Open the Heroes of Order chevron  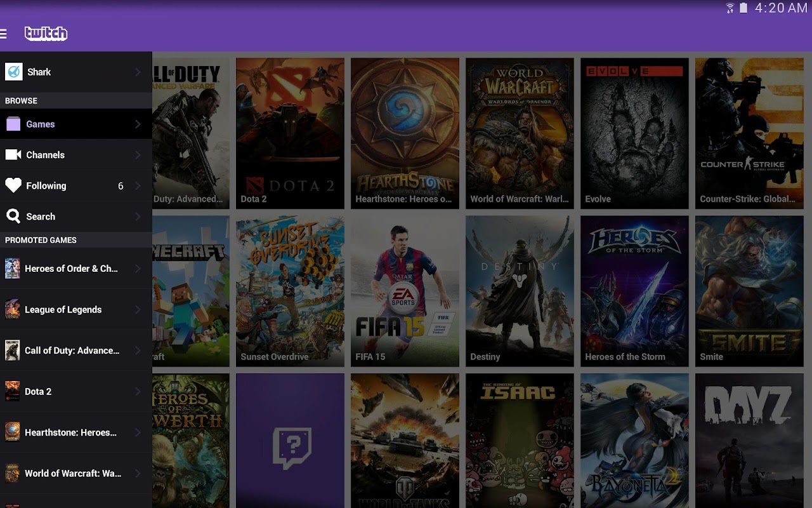tap(138, 269)
